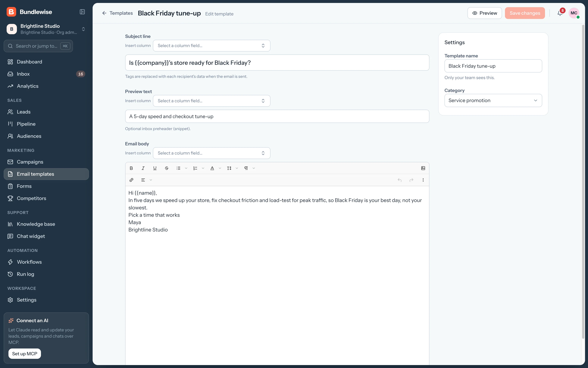Image resolution: width=588 pixels, height=368 pixels.
Task: Open the notifications bell
Action: (560, 13)
